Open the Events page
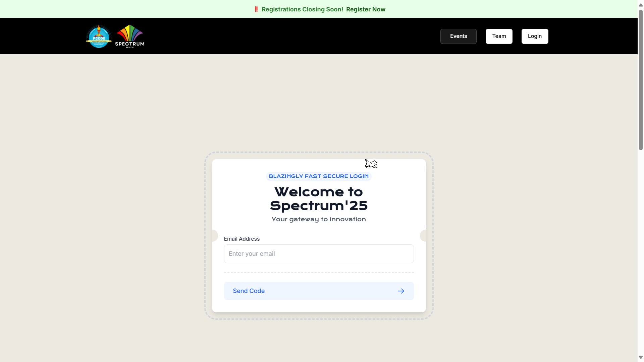Image resolution: width=644 pixels, height=362 pixels. (459, 36)
